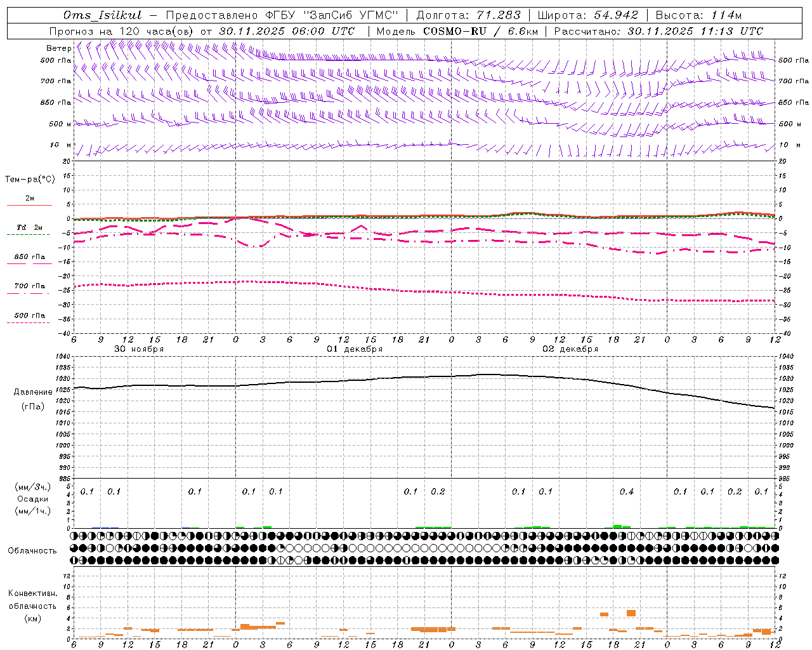
Task: Click the 'Тем-ра(°C)' temperature label
Action: click(x=30, y=180)
